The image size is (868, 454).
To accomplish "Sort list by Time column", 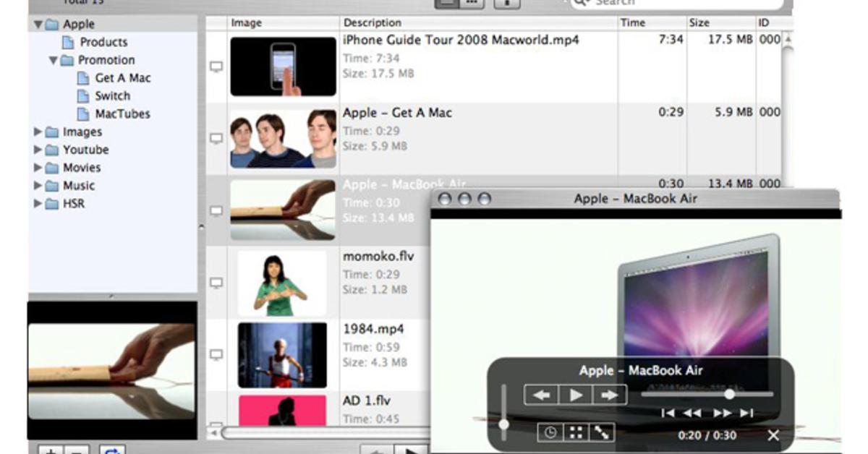I will [x=652, y=23].
